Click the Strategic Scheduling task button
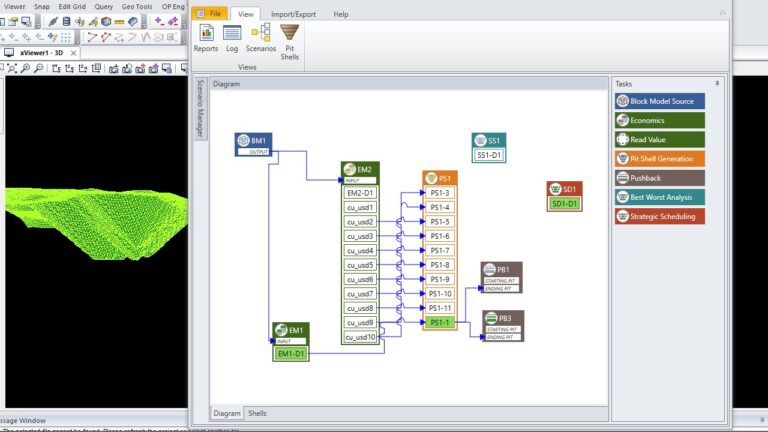Screen dimensions: 768x432 click(660, 216)
